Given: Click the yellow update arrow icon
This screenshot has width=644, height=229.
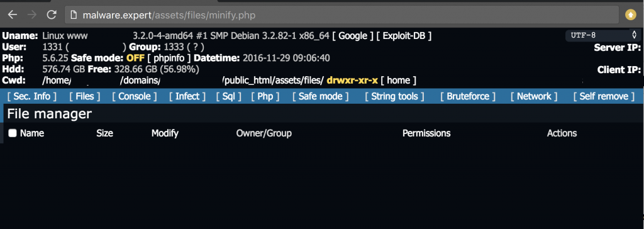Looking at the screenshot, I should 630,15.
